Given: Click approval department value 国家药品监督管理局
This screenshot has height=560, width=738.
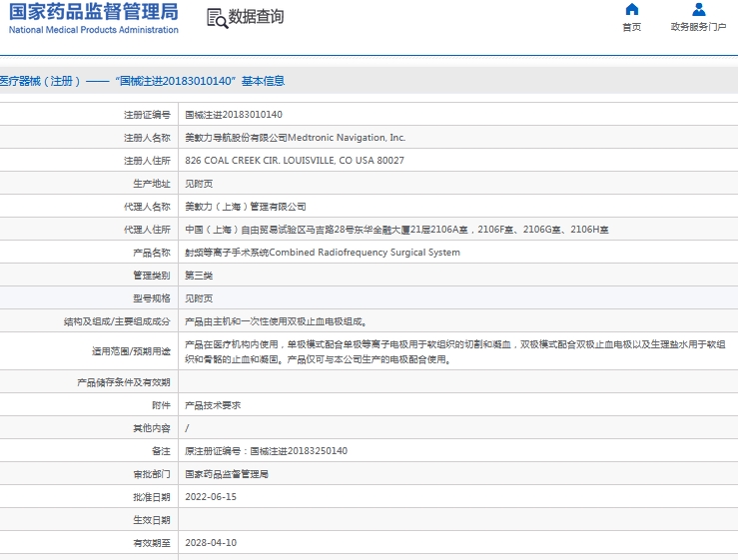Looking at the screenshot, I should pyautogui.click(x=227, y=474).
